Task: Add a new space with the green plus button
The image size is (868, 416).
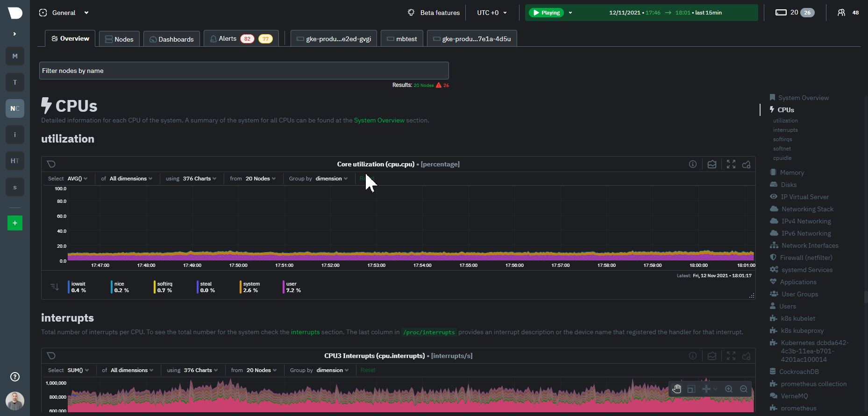Action: 15,223
